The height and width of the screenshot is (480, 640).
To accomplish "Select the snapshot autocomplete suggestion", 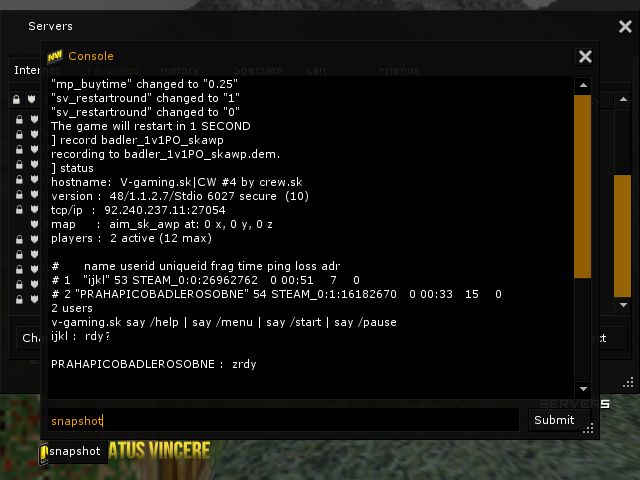I will pyautogui.click(x=74, y=451).
